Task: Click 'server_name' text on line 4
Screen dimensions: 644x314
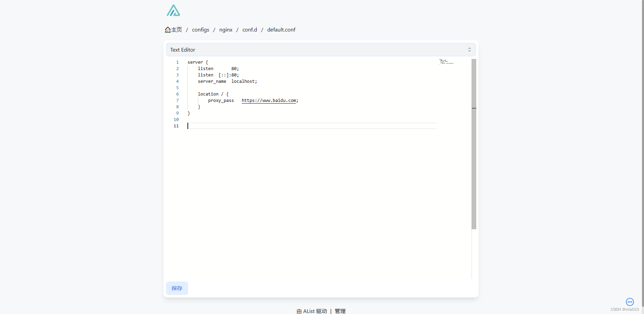Action: pyautogui.click(x=212, y=81)
